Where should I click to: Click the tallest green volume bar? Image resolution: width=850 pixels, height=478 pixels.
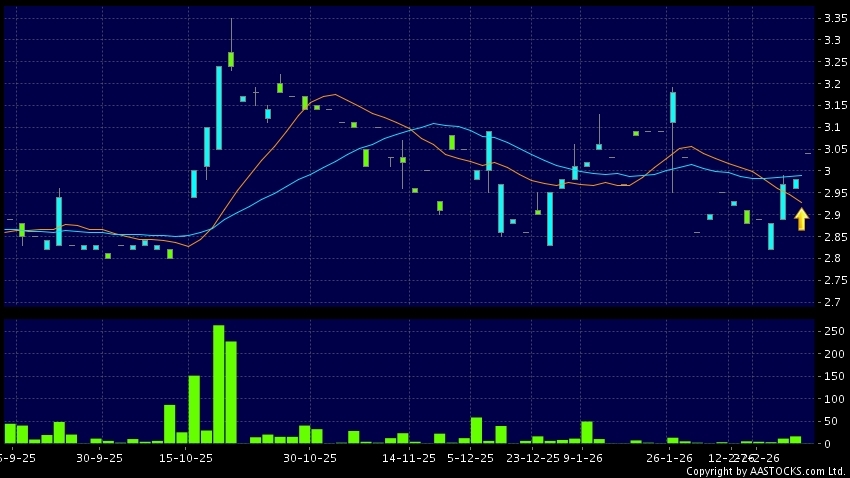point(218,384)
